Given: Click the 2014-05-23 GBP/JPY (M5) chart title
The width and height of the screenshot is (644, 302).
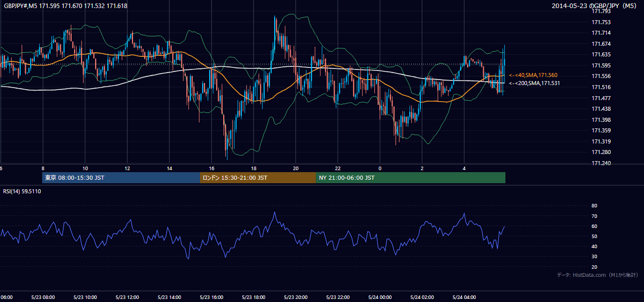Looking at the screenshot, I should (x=595, y=6).
